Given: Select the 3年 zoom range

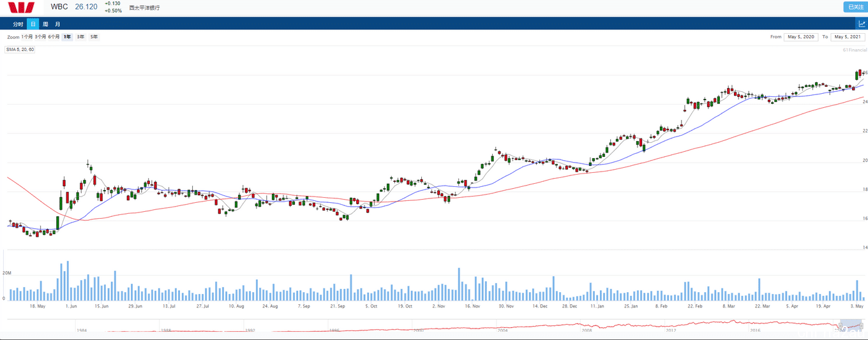Looking at the screenshot, I should point(80,37).
